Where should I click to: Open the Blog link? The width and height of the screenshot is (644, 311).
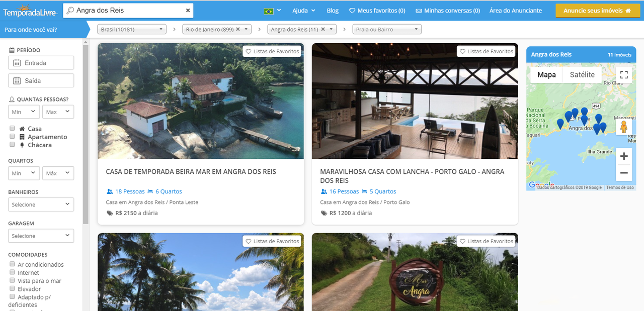pos(333,11)
